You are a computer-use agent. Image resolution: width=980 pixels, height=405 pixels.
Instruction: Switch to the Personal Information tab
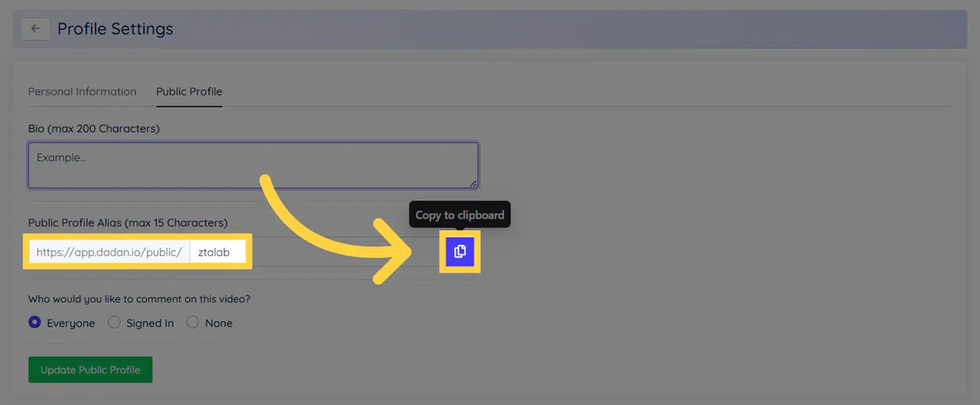(82, 92)
